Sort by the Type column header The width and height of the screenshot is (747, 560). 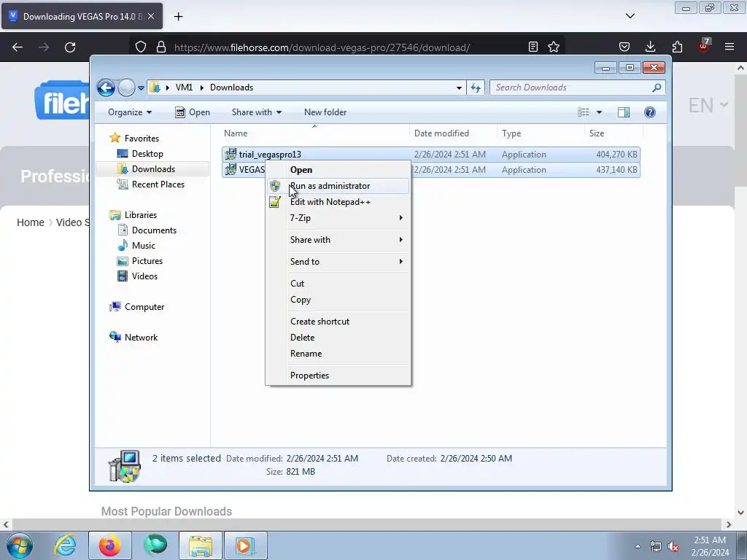click(541, 133)
